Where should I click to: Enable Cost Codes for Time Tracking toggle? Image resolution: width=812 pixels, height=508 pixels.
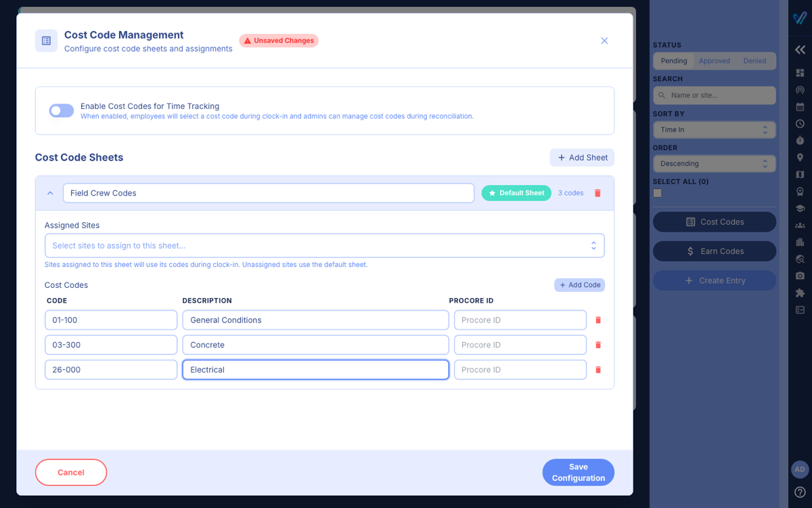[62, 110]
